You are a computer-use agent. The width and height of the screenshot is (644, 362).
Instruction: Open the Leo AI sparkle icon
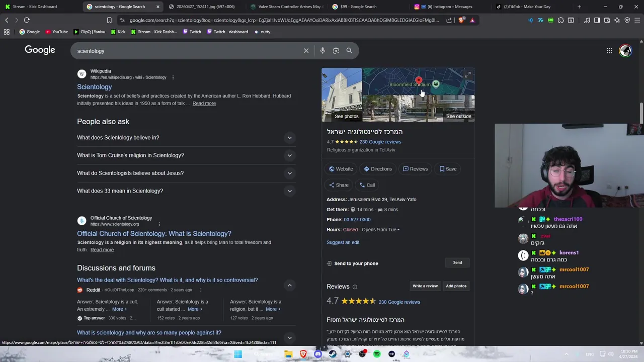(x=617, y=20)
